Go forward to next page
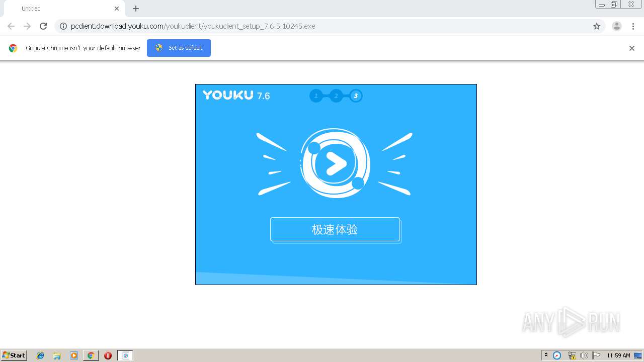 coord(27,26)
